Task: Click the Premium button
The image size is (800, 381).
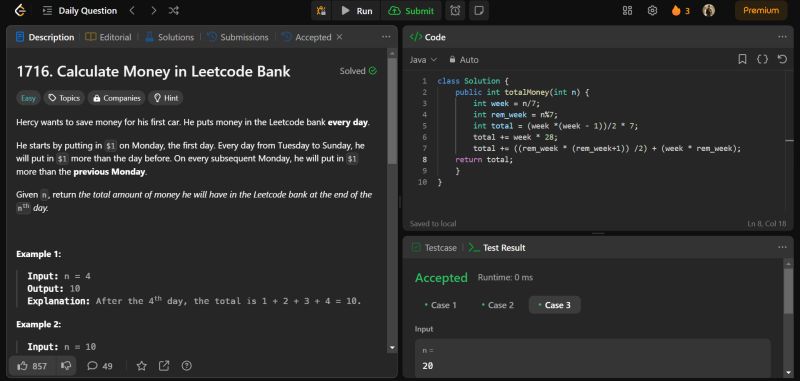Action: coord(761,10)
